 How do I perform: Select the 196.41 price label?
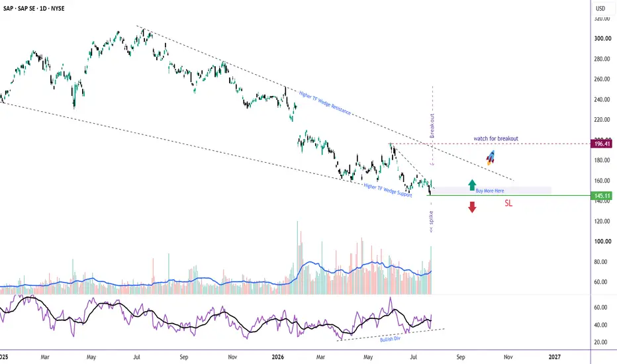click(602, 144)
